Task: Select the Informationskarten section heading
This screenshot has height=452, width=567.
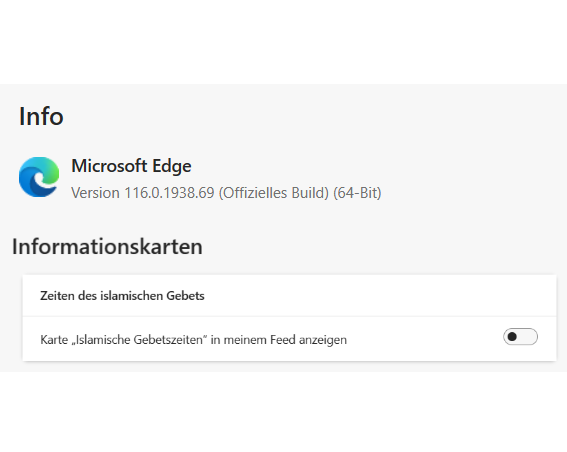Action: click(x=107, y=247)
